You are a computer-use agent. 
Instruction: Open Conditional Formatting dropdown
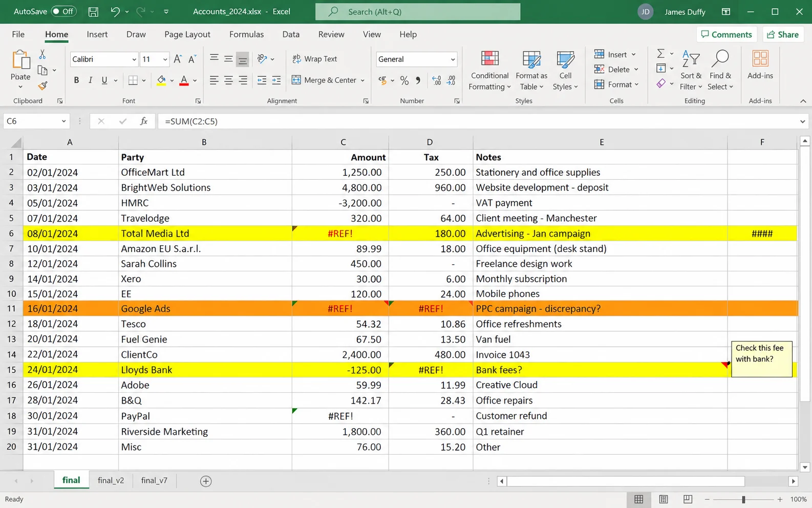(x=489, y=71)
